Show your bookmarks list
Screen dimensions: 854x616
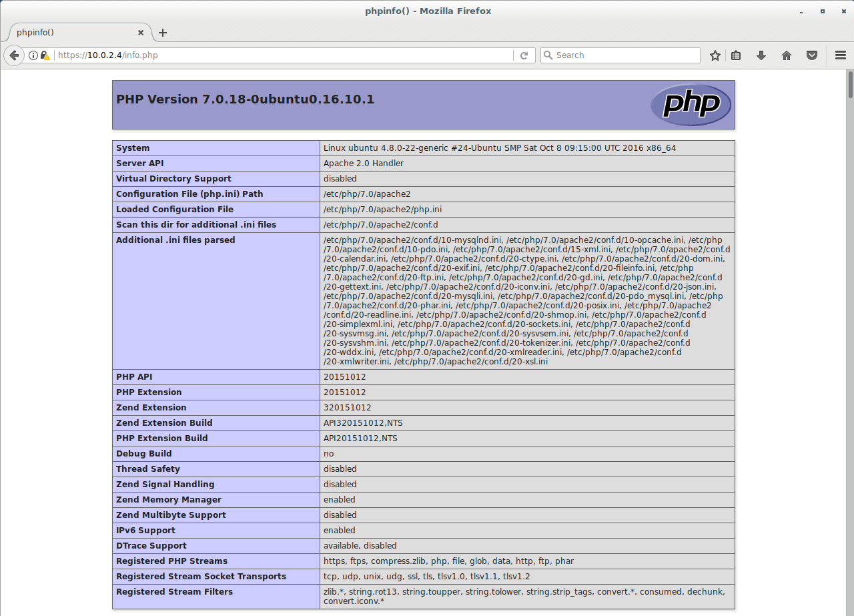click(736, 55)
